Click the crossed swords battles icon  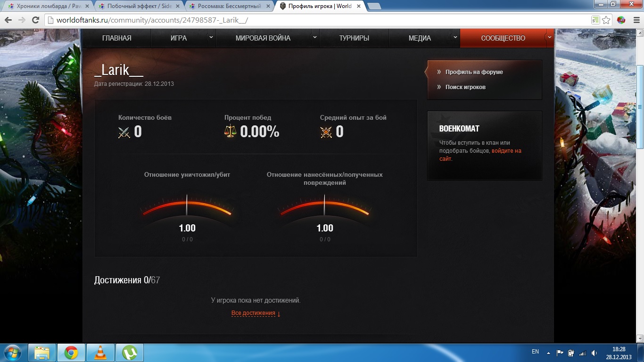coord(124,132)
